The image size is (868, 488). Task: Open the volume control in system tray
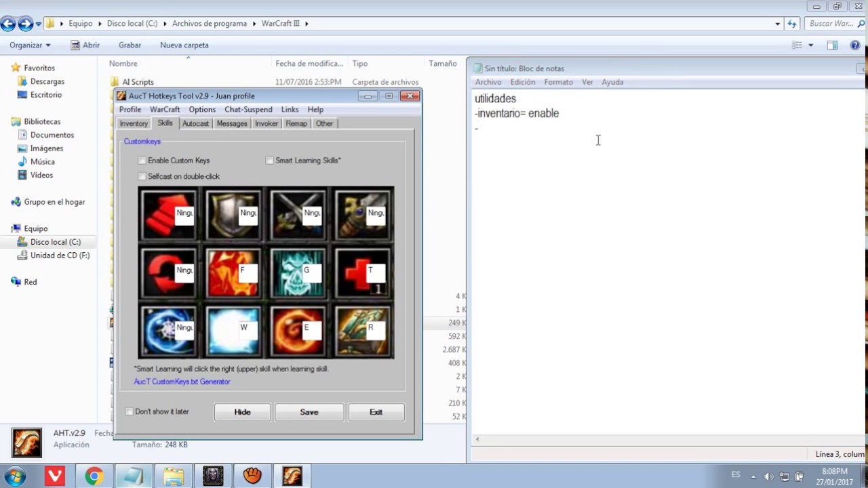tap(768, 476)
